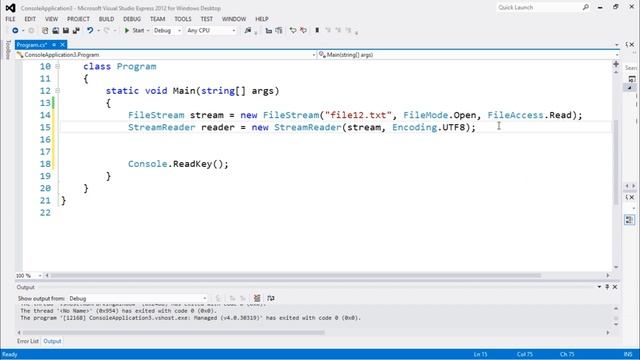
Task: Open the Toolbox side panel
Action: point(8,50)
